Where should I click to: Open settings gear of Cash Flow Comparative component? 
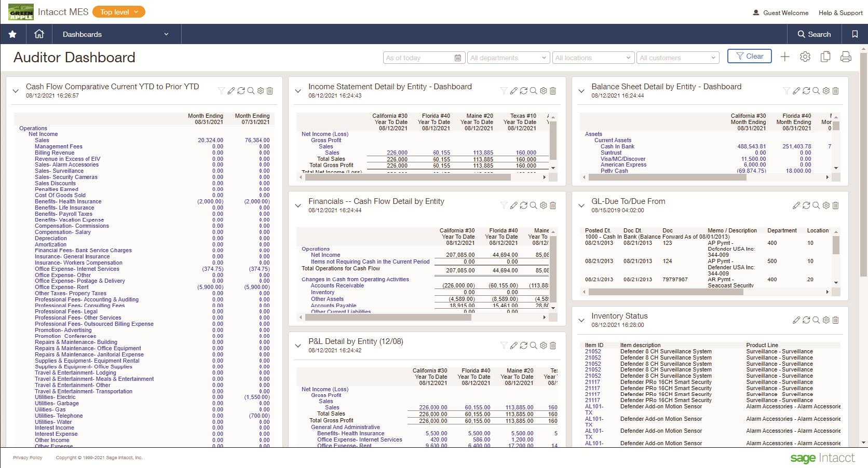tap(261, 91)
